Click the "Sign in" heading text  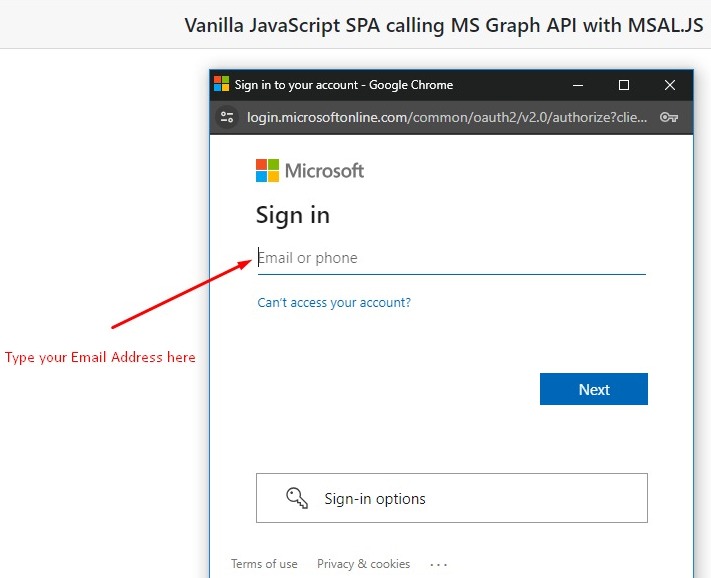pos(293,215)
